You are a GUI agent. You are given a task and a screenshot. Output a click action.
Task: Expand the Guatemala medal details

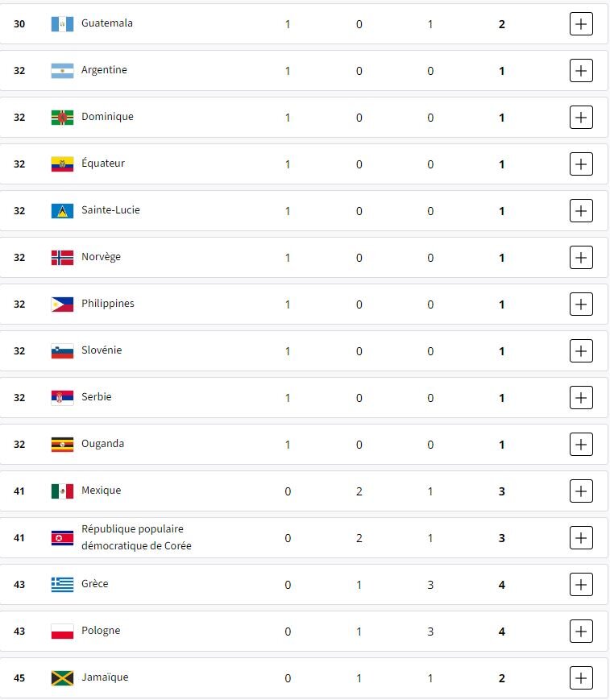point(581,24)
